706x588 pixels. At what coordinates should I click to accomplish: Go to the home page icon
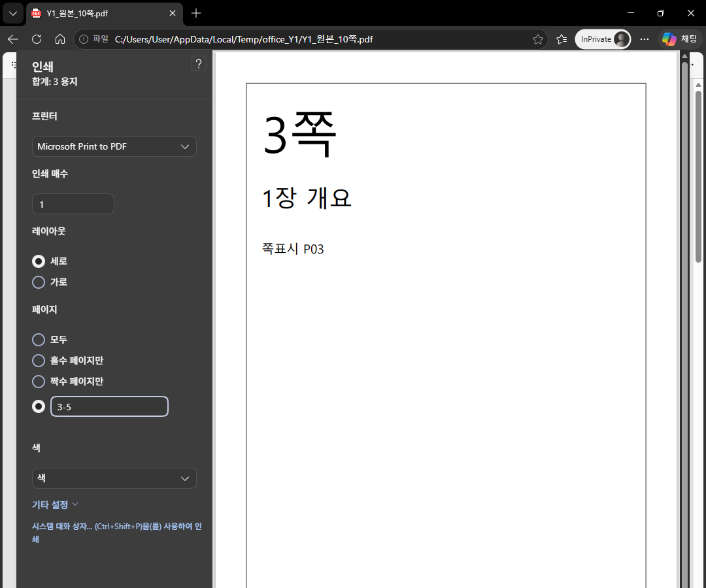pos(60,39)
